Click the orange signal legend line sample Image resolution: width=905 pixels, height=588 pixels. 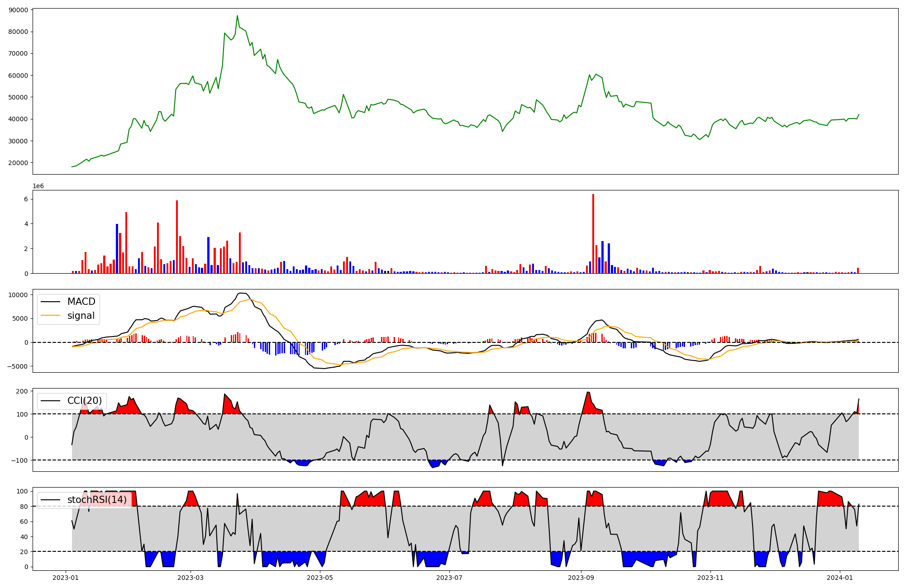[50, 316]
